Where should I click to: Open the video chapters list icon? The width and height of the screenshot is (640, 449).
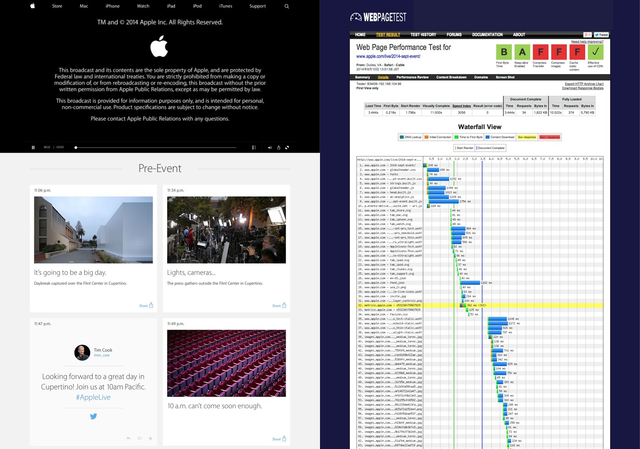point(254,147)
